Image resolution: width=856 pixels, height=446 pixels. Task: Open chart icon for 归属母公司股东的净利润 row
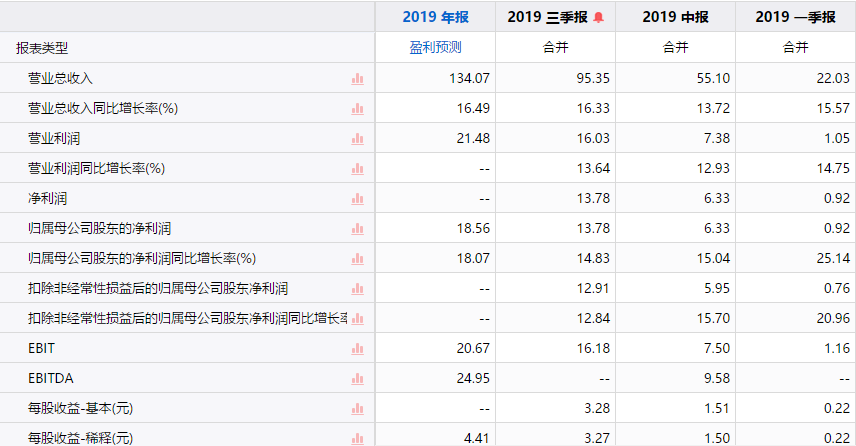pos(358,229)
